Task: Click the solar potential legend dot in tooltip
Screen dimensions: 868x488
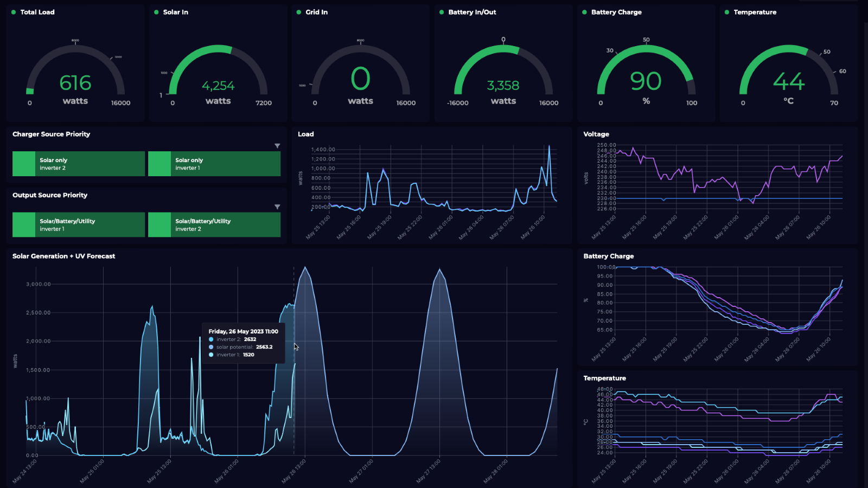Action: 210,346
